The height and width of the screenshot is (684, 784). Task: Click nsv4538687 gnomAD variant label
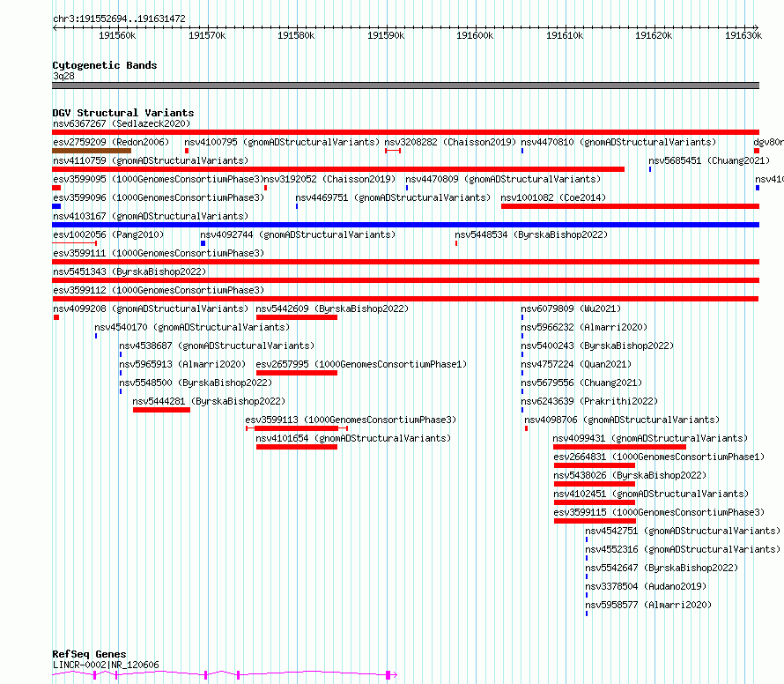[x=217, y=346]
